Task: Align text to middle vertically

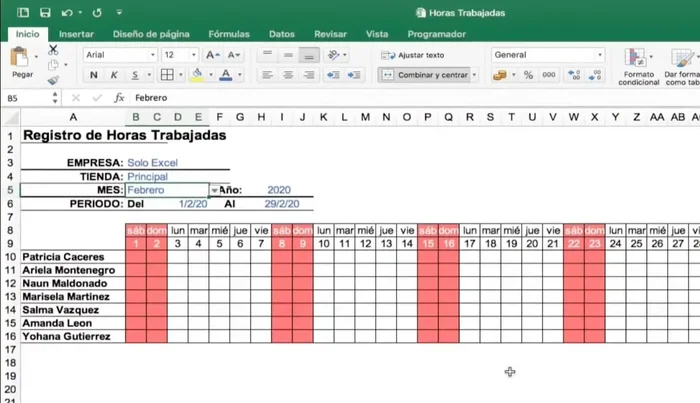Action: pyautogui.click(x=288, y=55)
